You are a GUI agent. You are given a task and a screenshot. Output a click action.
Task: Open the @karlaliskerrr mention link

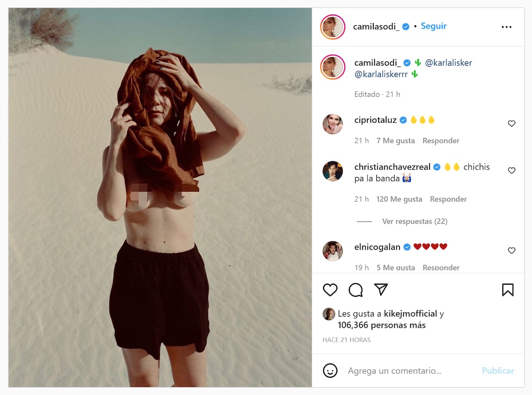coord(381,75)
